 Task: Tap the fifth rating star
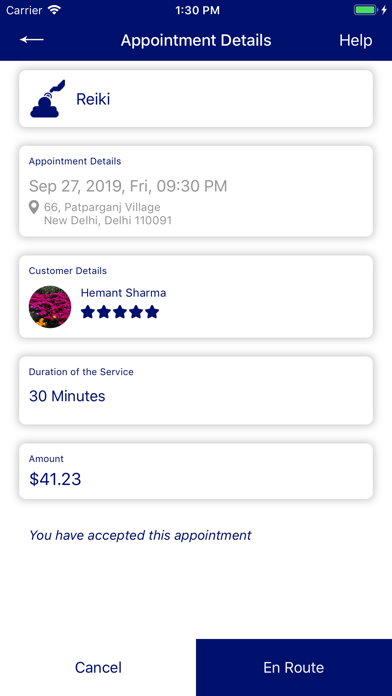coord(152,312)
